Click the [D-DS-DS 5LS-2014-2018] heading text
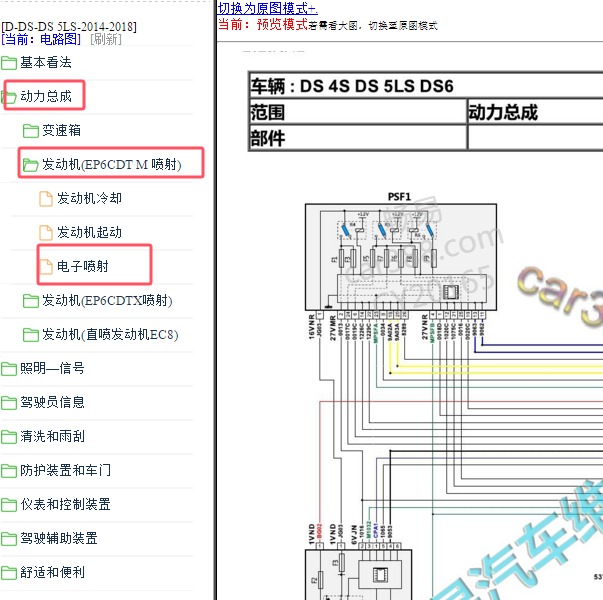 pos(69,27)
